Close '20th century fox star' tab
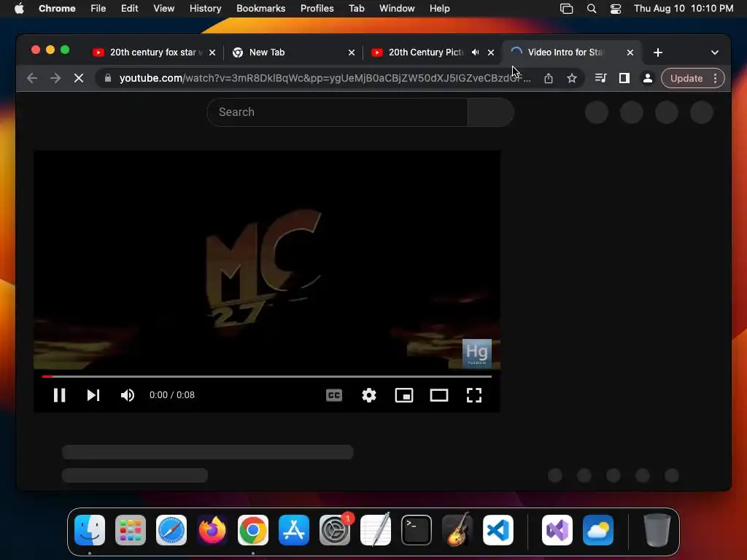This screenshot has height=560, width=747. pos(212,52)
